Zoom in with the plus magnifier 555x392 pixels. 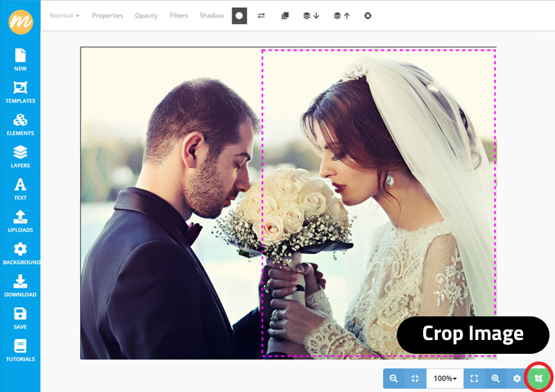pos(495,378)
